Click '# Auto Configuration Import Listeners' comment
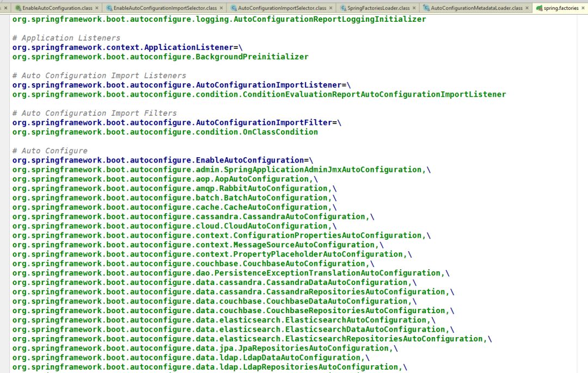 (x=100, y=75)
